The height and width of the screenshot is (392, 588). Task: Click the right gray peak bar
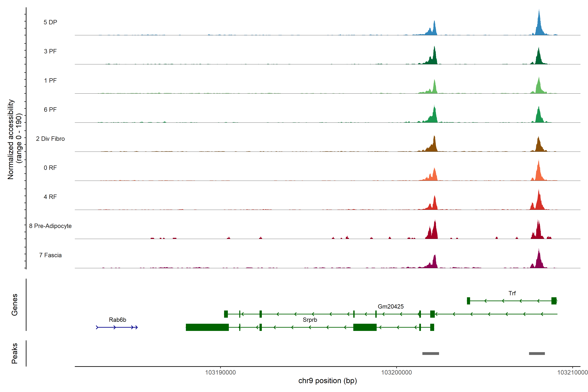[x=537, y=353]
